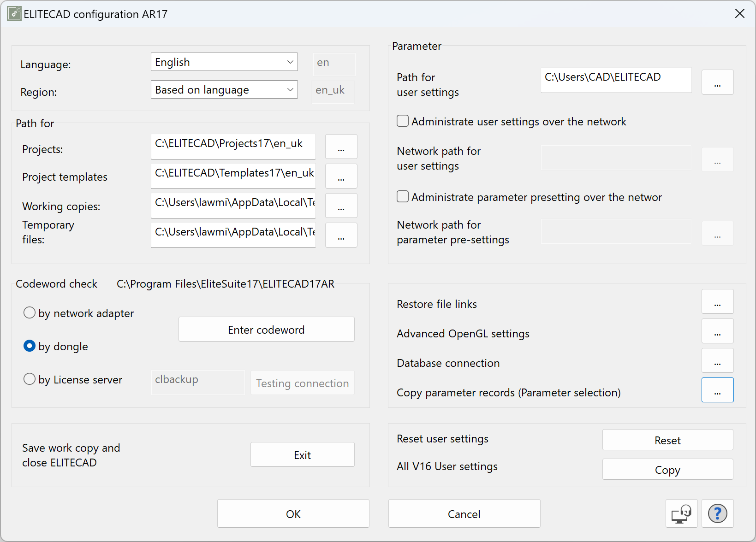
Task: Open the Region dropdown
Action: pos(224,89)
